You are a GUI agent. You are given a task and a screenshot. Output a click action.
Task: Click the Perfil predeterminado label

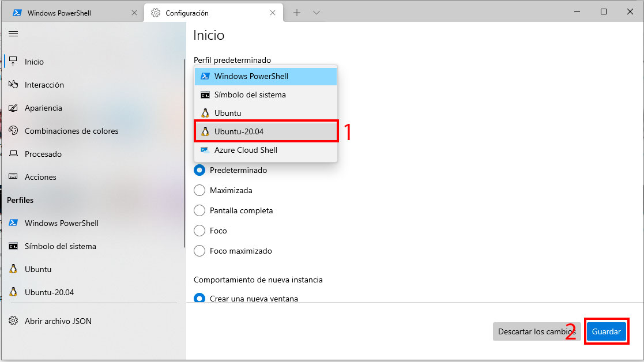[x=232, y=60]
